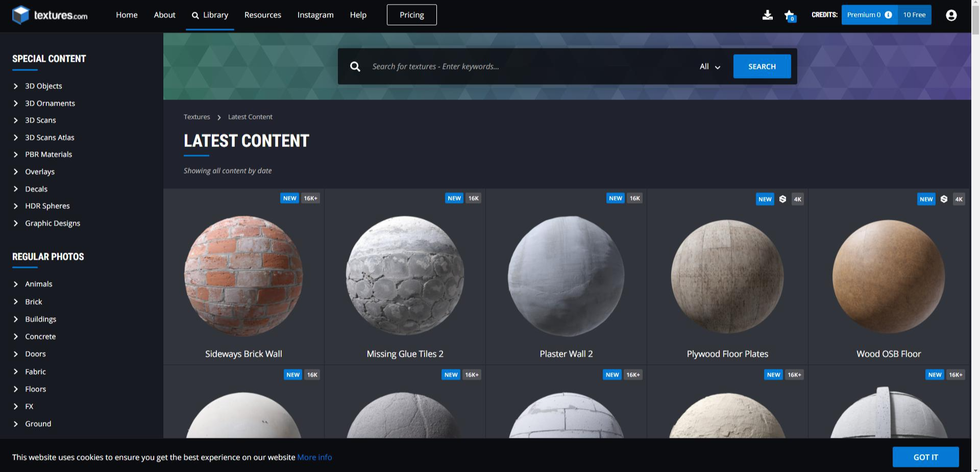Click 4K badge on Plywood Floor Plates
The height and width of the screenshot is (472, 980).
coord(797,199)
